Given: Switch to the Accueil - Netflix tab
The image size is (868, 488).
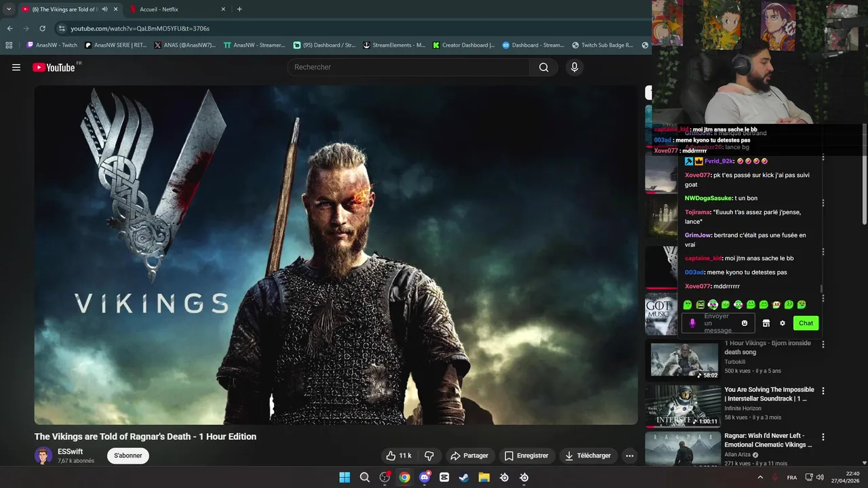Looking at the screenshot, I should 178,9.
